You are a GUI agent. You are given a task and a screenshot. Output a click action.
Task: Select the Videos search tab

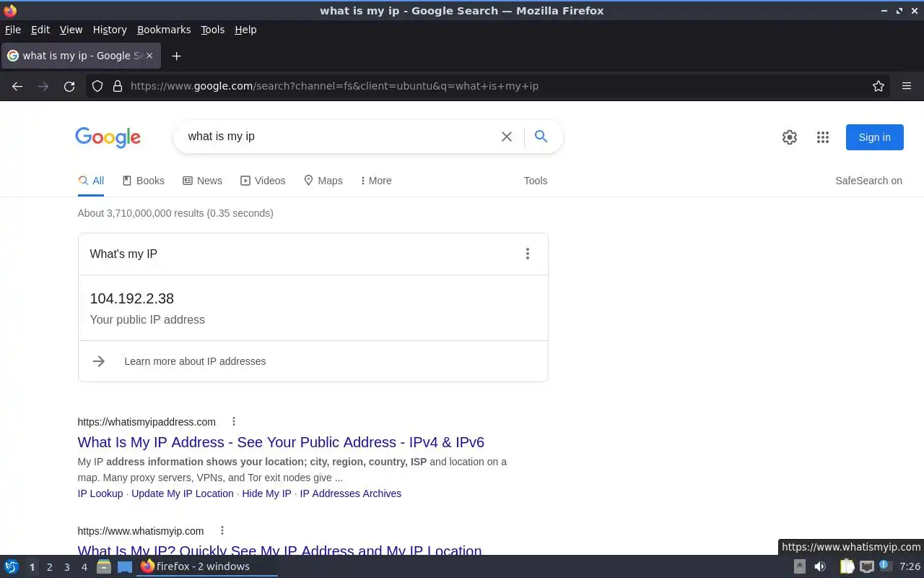click(x=263, y=181)
